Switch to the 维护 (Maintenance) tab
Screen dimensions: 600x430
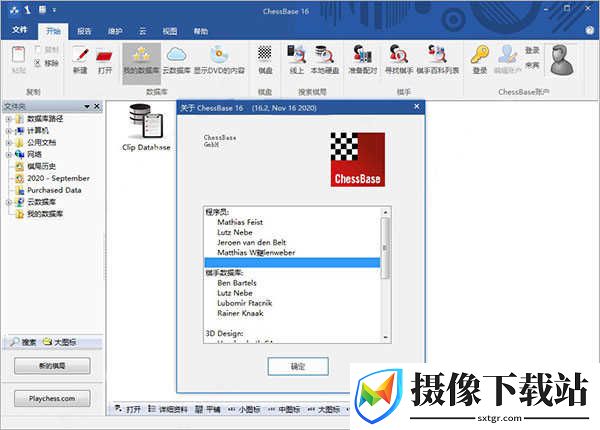(x=115, y=31)
